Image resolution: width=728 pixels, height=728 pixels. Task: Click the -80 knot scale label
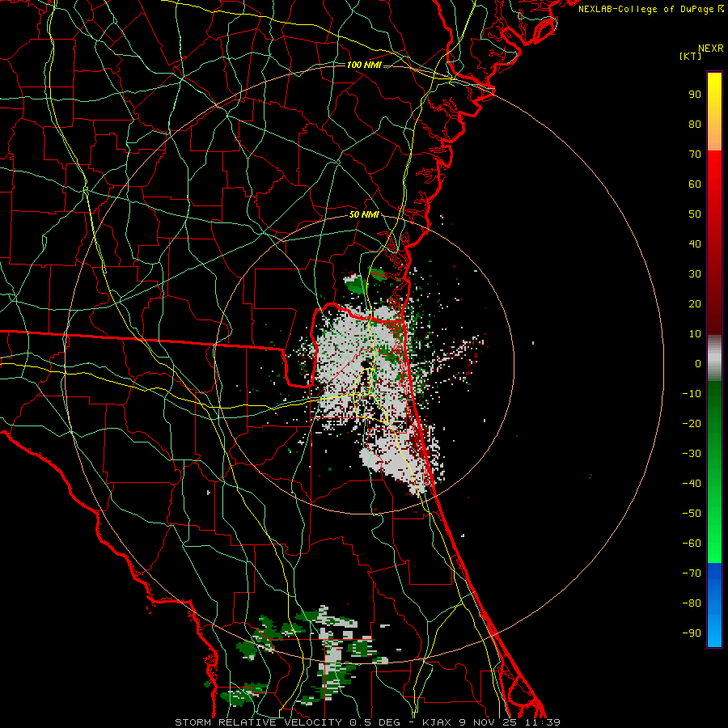[692, 603]
